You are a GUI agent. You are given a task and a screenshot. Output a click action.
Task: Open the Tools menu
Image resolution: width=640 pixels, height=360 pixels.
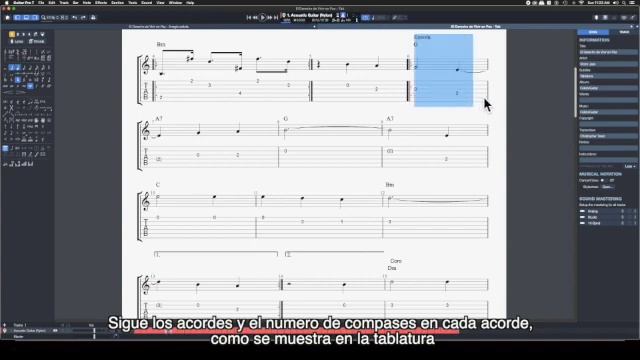point(133,2)
